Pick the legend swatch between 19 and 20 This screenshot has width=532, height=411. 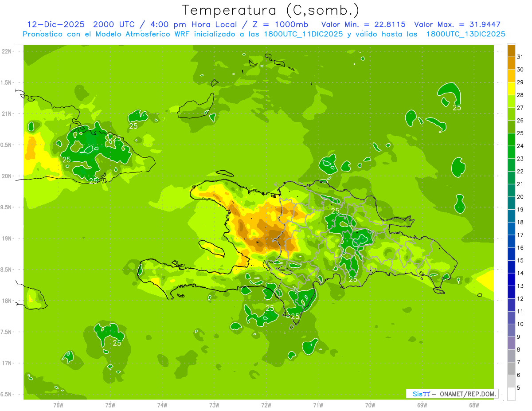pyautogui.click(x=511, y=203)
